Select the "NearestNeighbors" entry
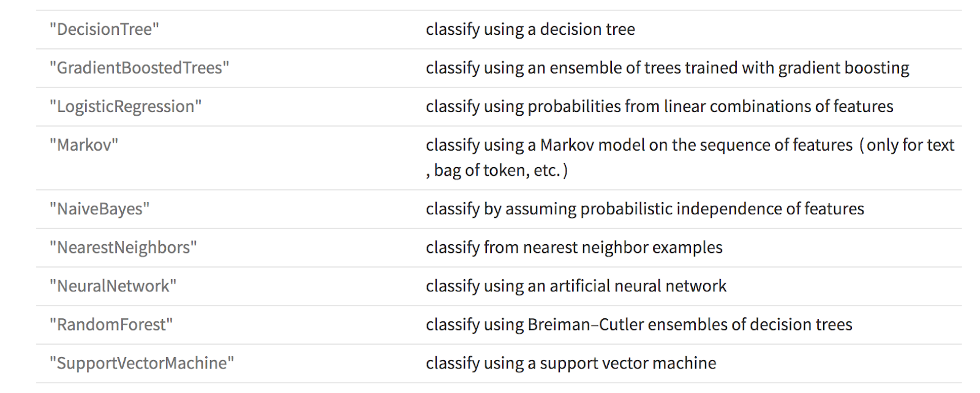980x393 pixels. (123, 247)
